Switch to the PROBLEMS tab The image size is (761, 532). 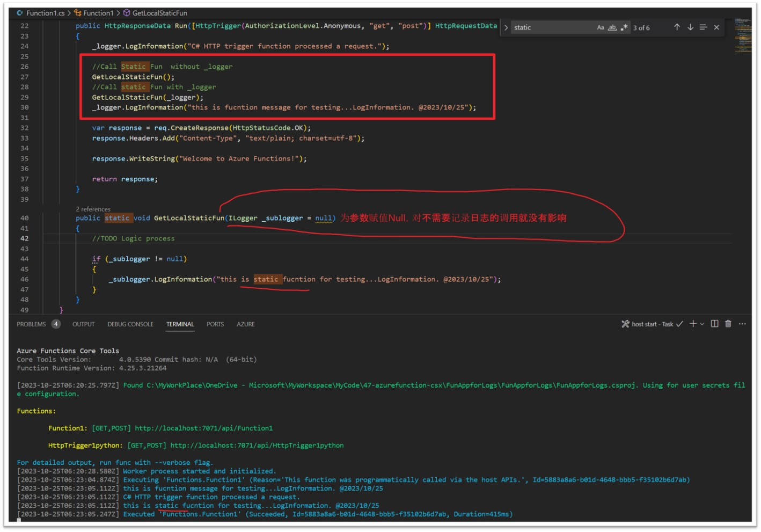coord(31,324)
